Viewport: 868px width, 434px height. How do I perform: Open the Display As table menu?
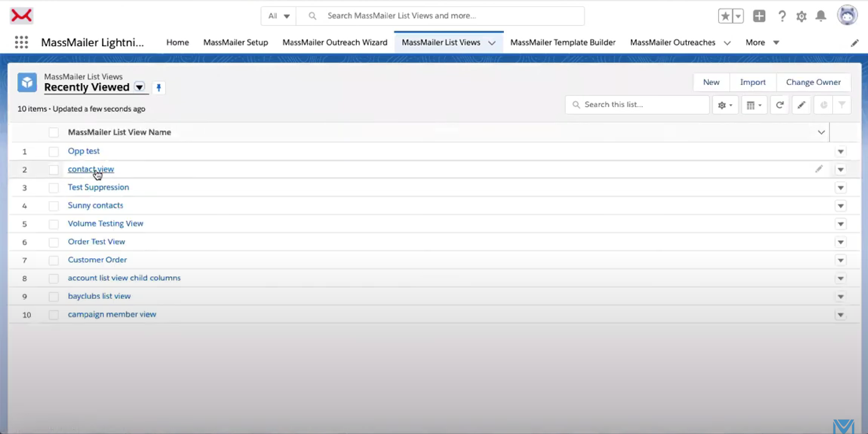coord(754,105)
